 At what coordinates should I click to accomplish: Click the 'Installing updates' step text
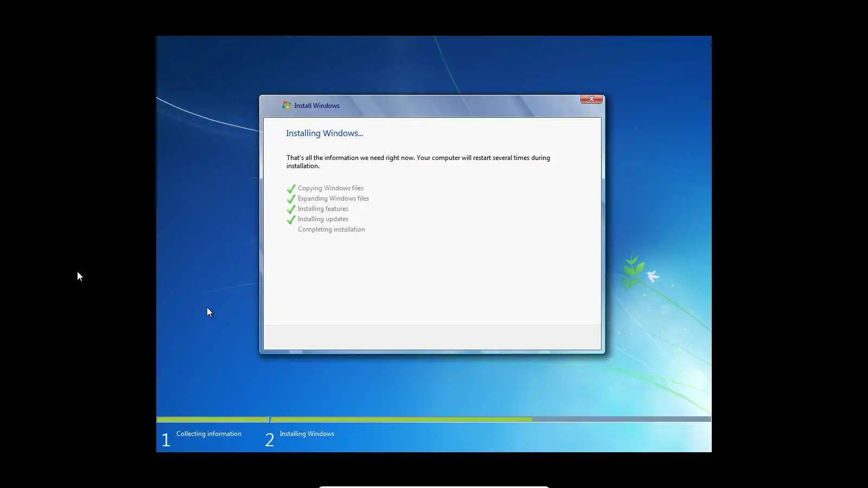click(x=323, y=219)
